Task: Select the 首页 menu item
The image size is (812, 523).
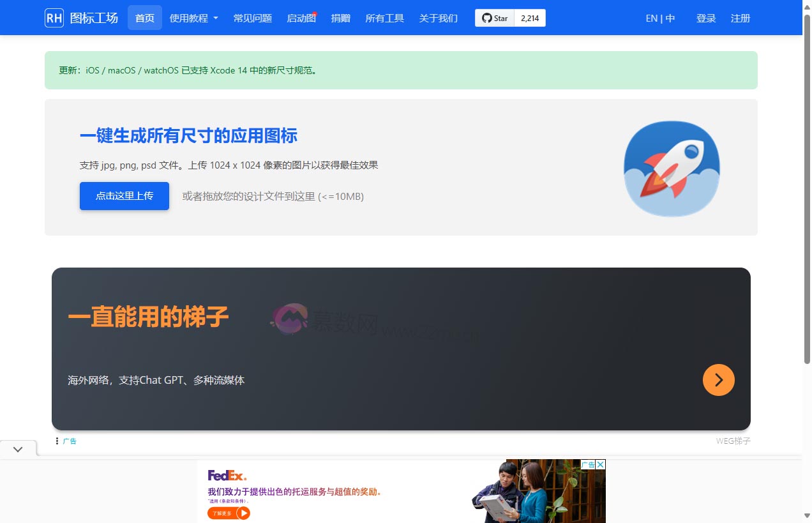Action: point(144,18)
